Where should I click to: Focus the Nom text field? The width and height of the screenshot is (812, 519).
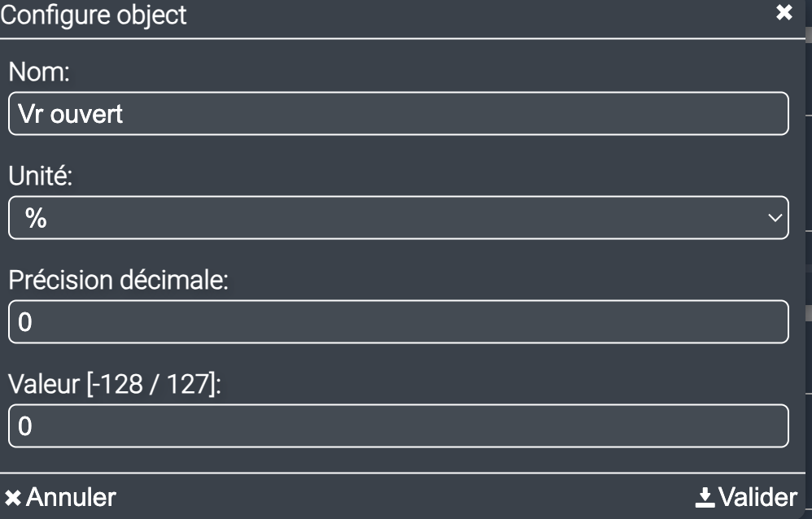(398, 114)
